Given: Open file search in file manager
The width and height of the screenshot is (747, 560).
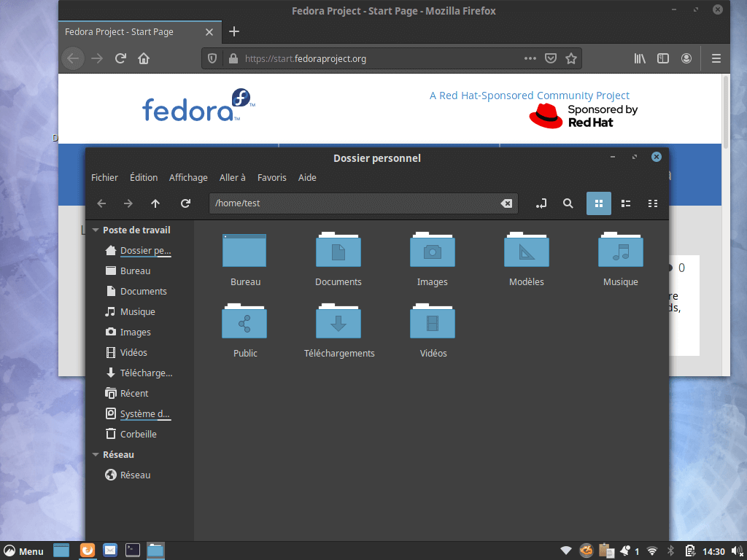Looking at the screenshot, I should pos(568,203).
